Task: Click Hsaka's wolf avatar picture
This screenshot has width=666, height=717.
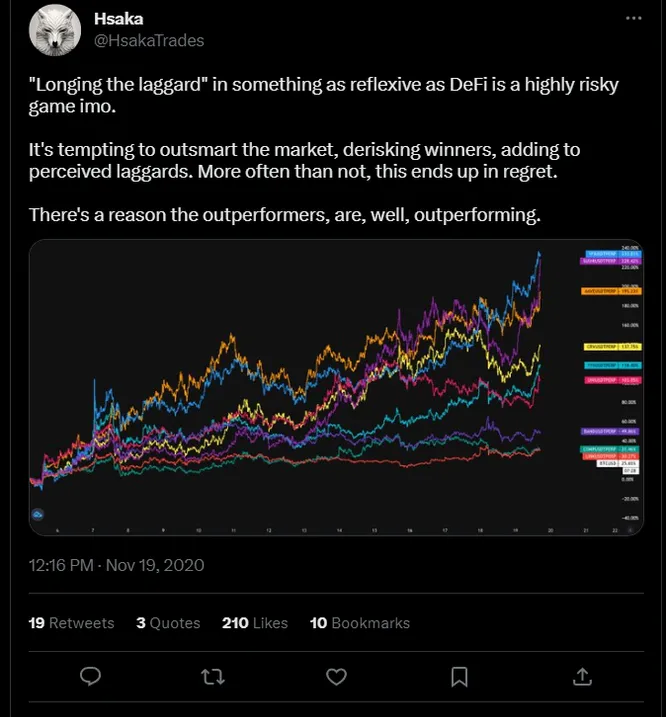Action: point(55,30)
